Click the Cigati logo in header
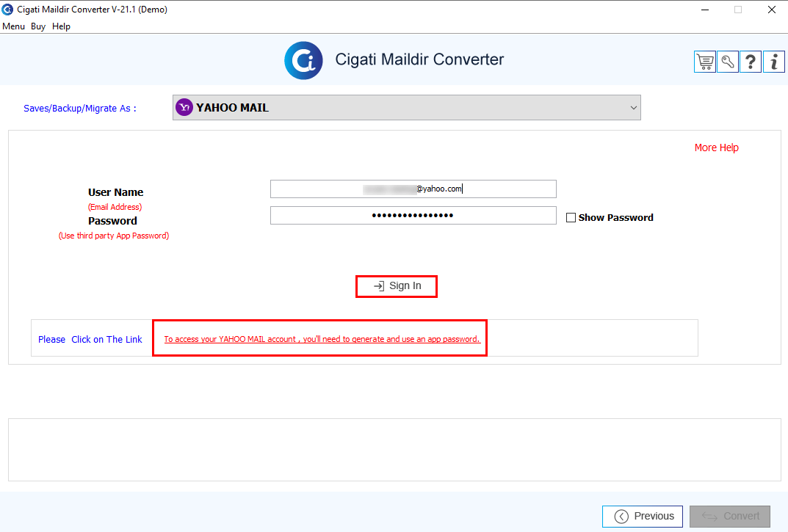 click(303, 60)
